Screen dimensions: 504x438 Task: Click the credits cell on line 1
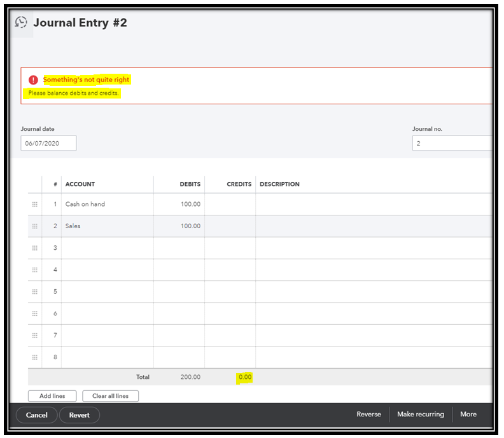(230, 204)
